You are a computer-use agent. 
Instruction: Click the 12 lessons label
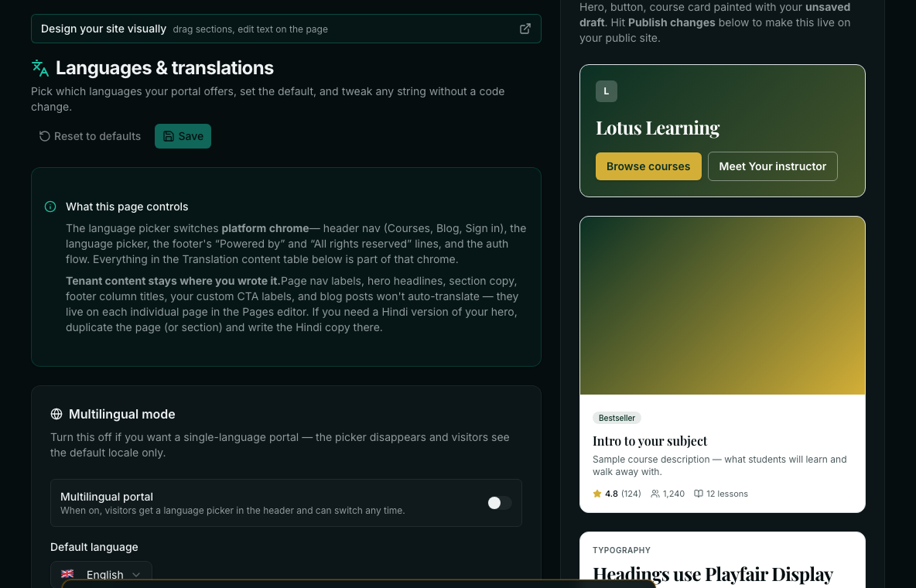point(726,494)
